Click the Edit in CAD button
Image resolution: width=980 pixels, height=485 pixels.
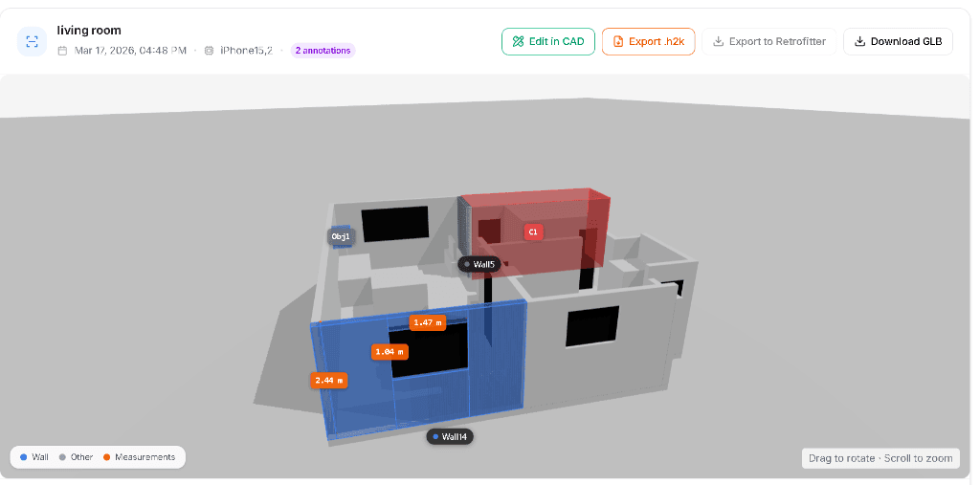tap(548, 42)
